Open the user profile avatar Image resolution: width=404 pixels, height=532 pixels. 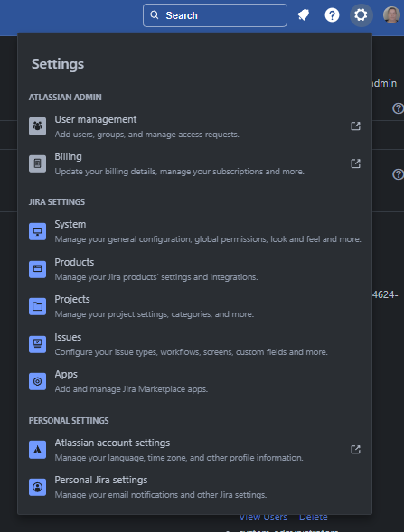(391, 15)
